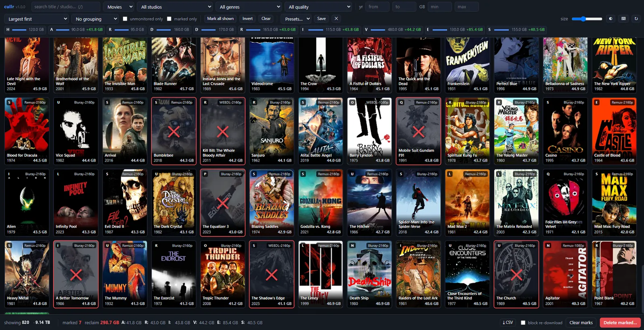Click the red X on The Church poster
The width and height of the screenshot is (644, 330).
point(516,275)
